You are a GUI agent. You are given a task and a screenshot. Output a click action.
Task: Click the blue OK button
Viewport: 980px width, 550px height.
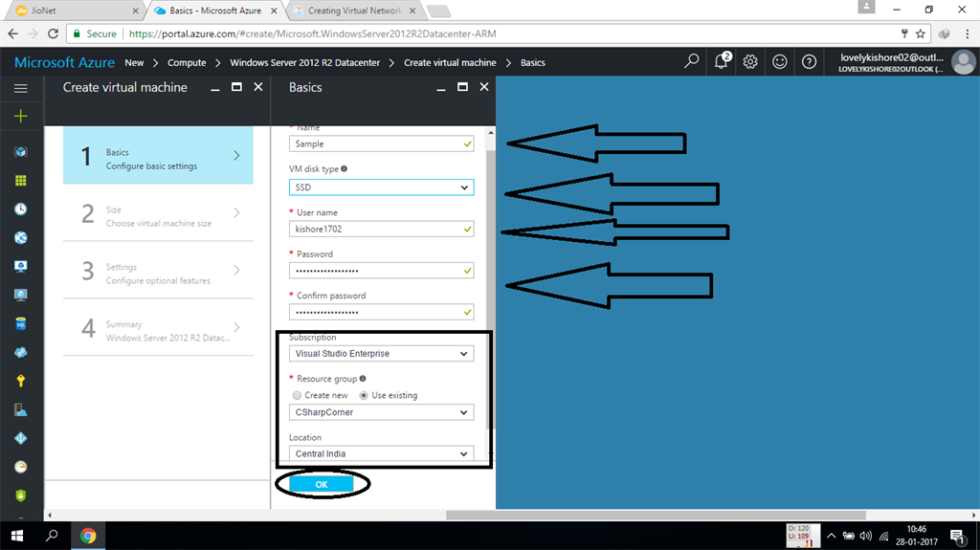[322, 484]
